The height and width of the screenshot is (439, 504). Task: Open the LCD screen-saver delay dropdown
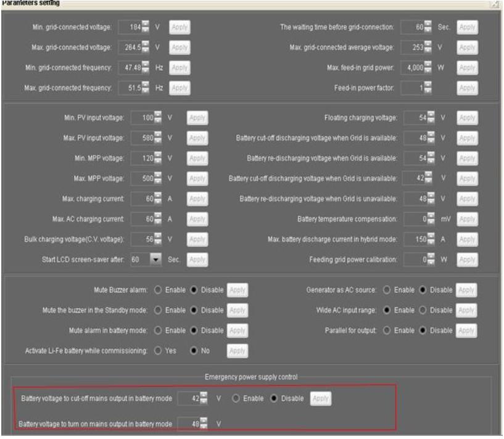(x=156, y=260)
